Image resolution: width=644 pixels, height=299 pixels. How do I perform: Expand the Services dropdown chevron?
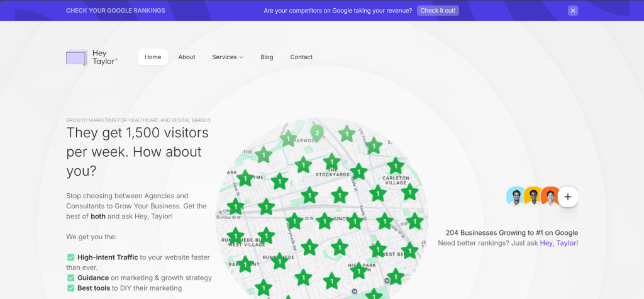coord(241,57)
